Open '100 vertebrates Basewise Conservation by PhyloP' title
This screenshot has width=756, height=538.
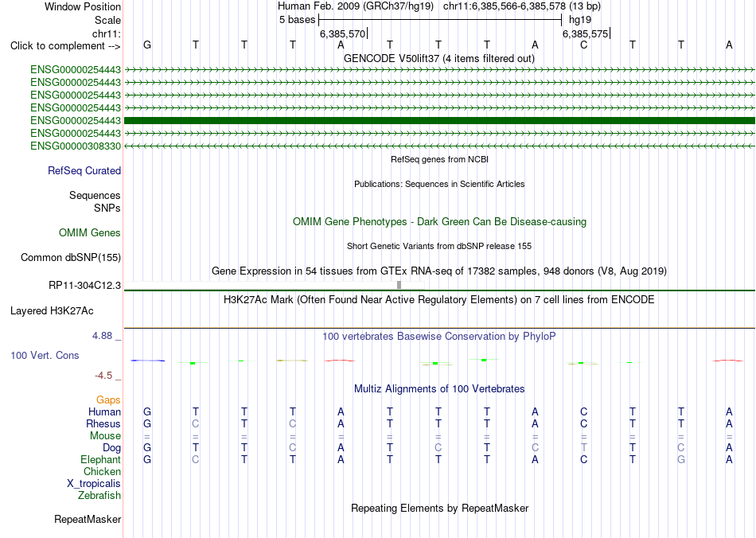tap(439, 337)
